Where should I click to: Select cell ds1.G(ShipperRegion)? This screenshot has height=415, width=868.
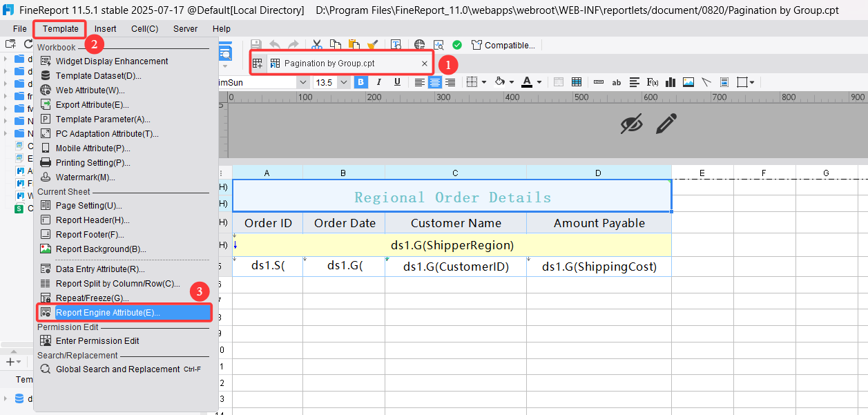pyautogui.click(x=452, y=245)
